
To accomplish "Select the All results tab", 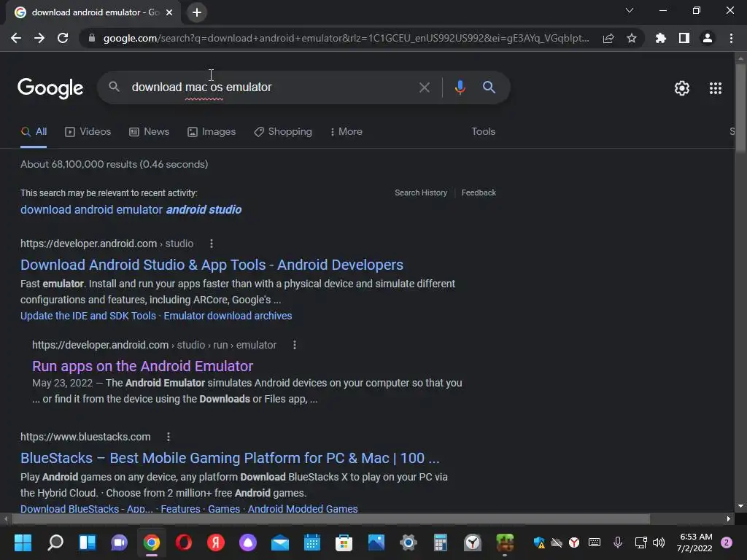I will (34, 132).
